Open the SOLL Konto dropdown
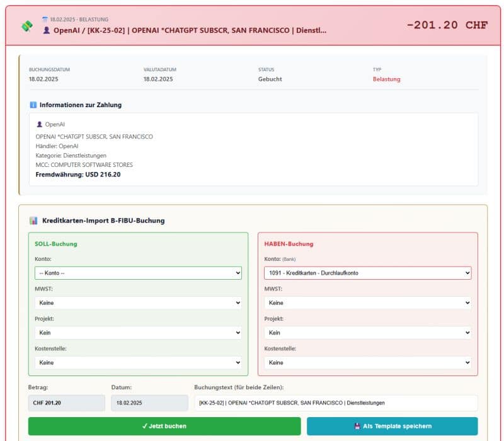The image size is (504, 441). coord(138,273)
